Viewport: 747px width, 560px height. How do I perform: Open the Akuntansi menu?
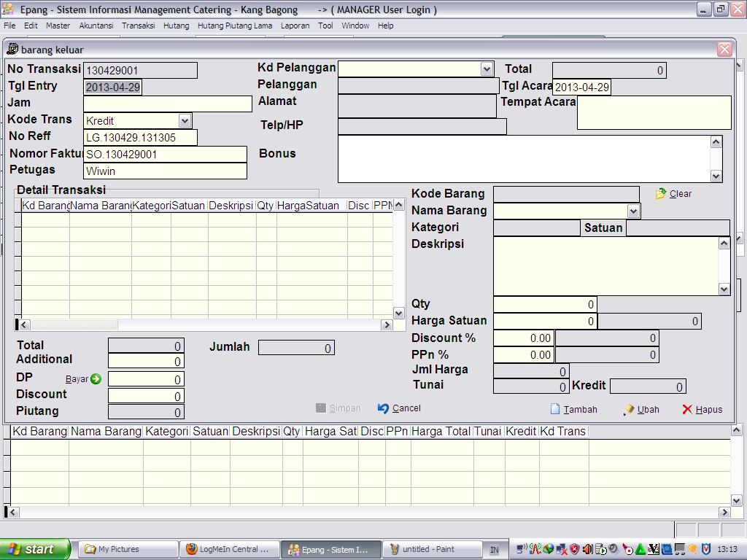coord(96,26)
